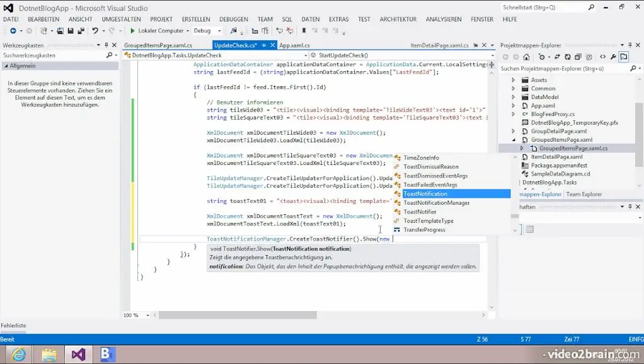Click Sync with Active Document arrows icon
Image resolution: width=644 pixels, height=364 pixels.
557,57
